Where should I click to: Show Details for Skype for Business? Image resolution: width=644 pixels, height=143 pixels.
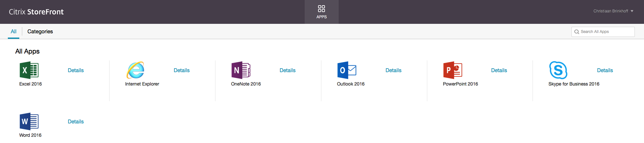(605, 71)
